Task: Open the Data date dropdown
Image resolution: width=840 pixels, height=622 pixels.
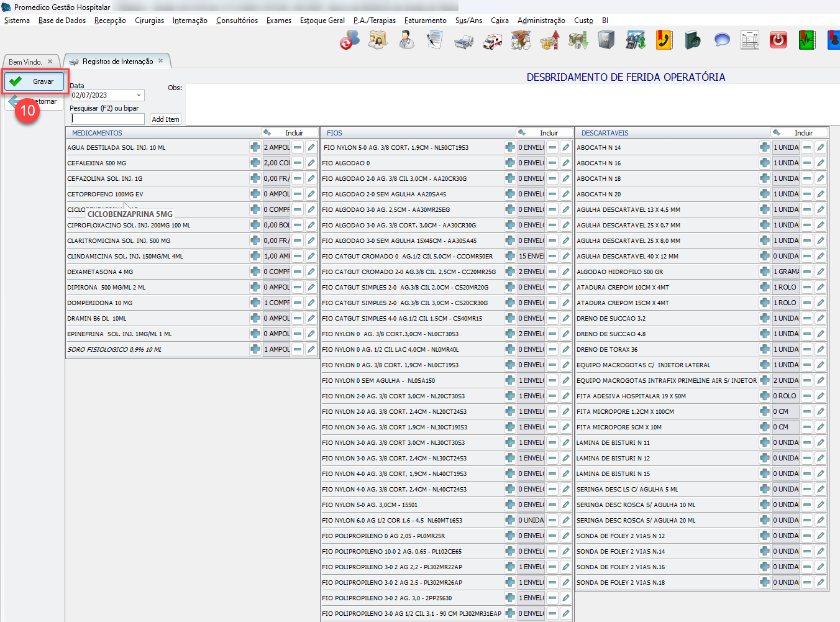Action: click(x=139, y=95)
